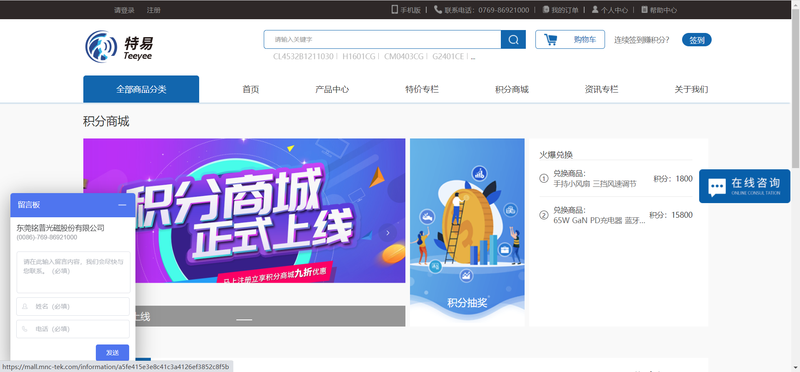Click the search magnifier button

pyautogui.click(x=513, y=40)
